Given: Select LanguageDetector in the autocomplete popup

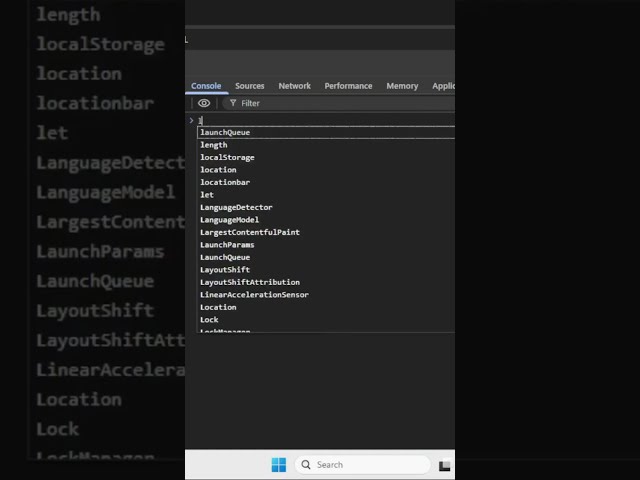Looking at the screenshot, I should 326,207.
